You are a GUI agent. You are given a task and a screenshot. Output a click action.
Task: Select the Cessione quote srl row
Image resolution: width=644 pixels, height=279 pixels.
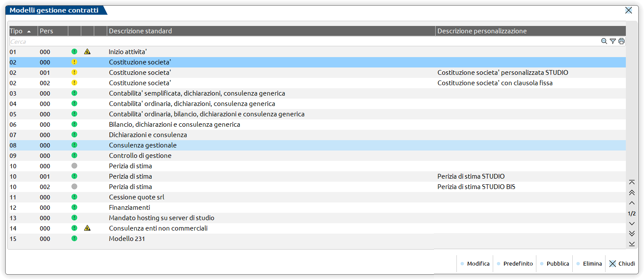click(x=137, y=197)
